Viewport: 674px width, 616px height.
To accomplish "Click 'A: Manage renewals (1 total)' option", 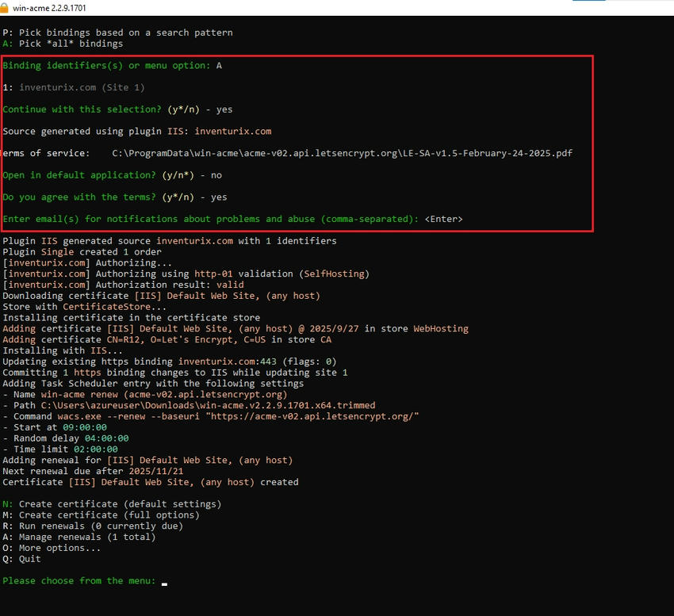I will 79,537.
